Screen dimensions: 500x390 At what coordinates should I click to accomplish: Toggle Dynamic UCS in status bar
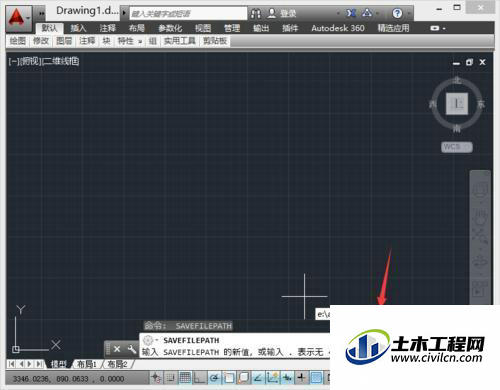pyautogui.click(x=273, y=378)
